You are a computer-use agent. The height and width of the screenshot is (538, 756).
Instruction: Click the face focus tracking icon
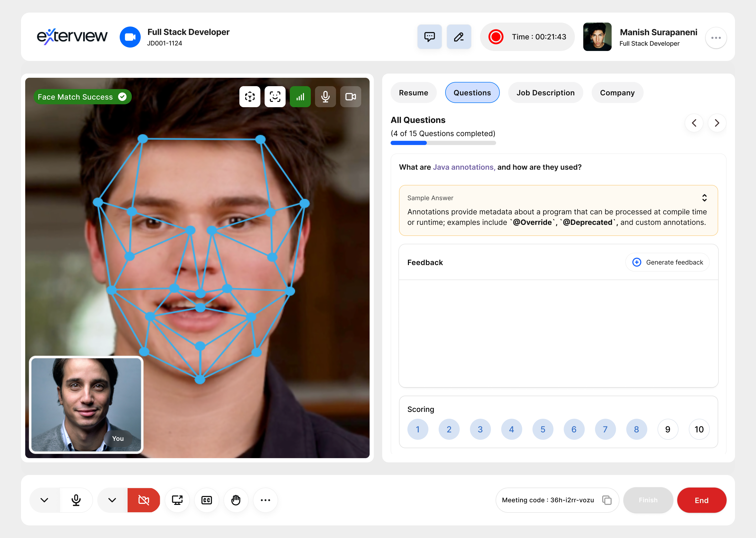tap(250, 97)
